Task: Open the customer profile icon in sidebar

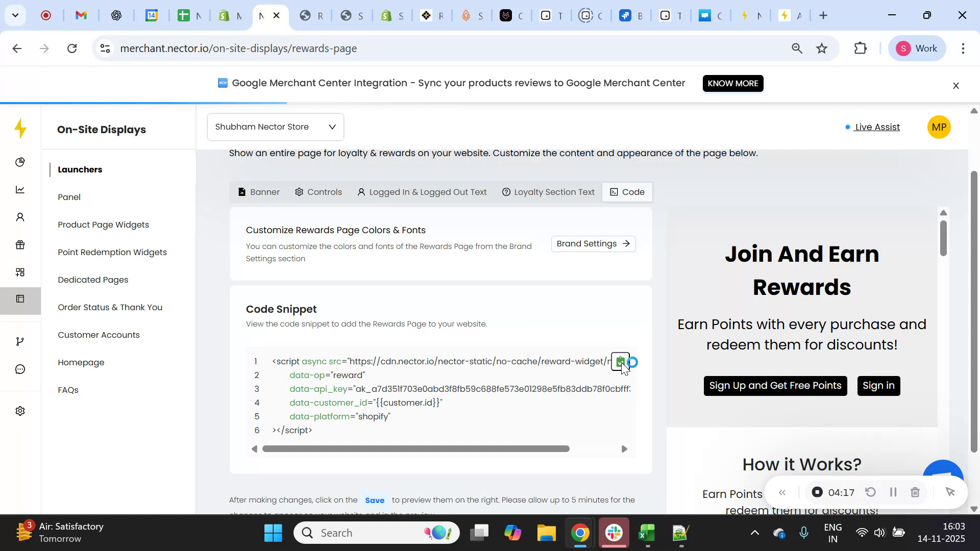Action: [x=20, y=217]
